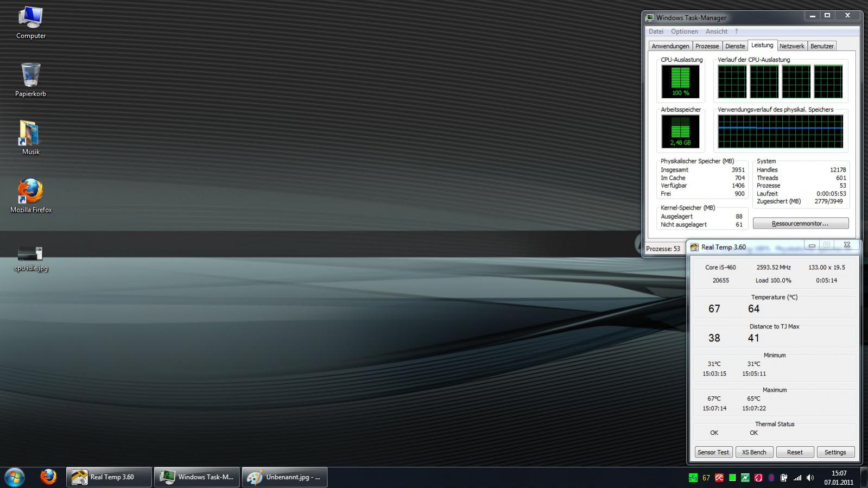
Task: Open the Computer desktop icon
Action: click(x=31, y=23)
